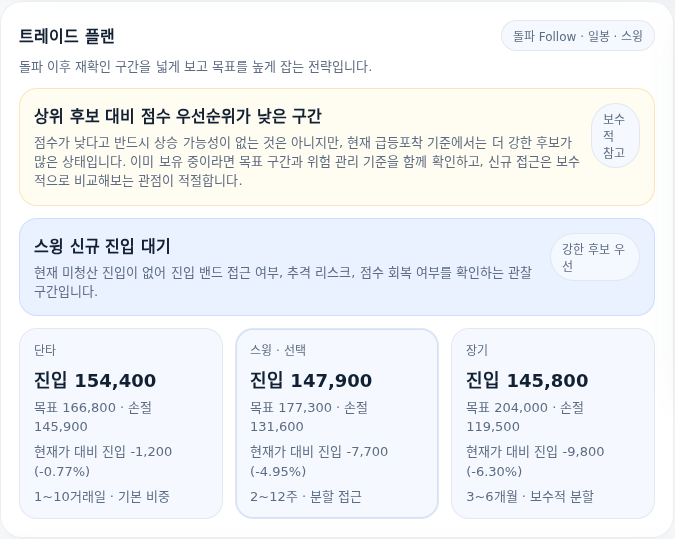Click 목표 166,800 target line
Image resolution: width=675 pixels, height=539 pixels.
point(93,417)
